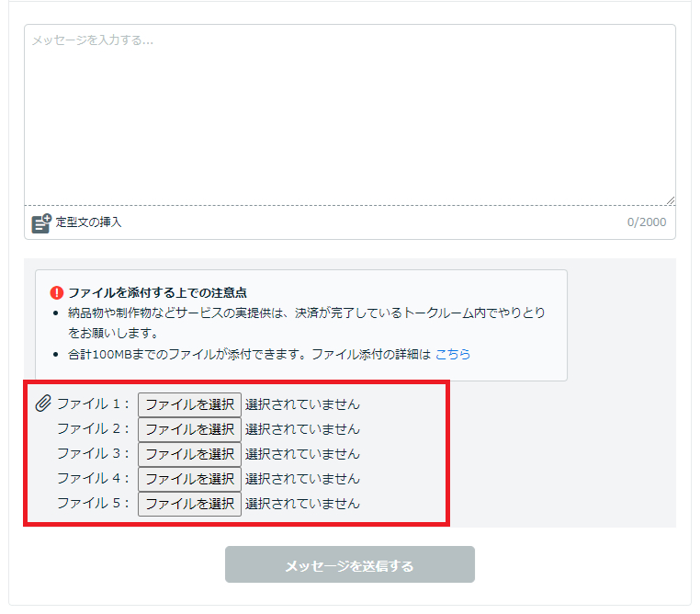Click the 合計100MBまでのファイル note text
Screen dimensions: 700x614
[250, 355]
